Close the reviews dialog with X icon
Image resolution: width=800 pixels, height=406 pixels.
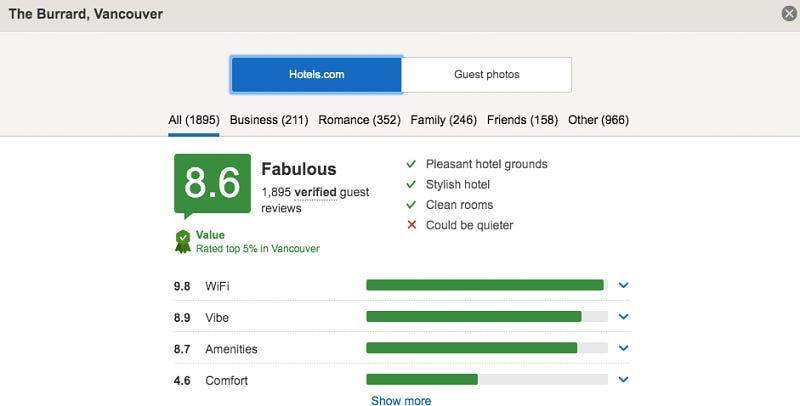click(789, 14)
